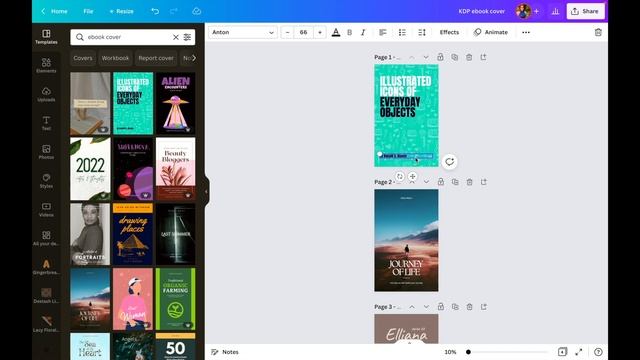Open the text color picker
Image resolution: width=640 pixels, height=360 pixels.
pos(336,32)
